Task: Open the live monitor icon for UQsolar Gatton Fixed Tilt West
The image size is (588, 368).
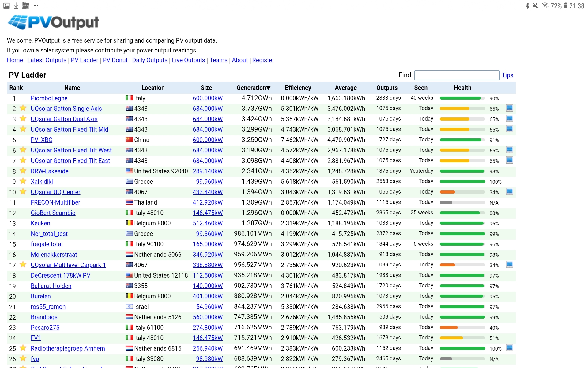Action: pyautogui.click(x=510, y=150)
